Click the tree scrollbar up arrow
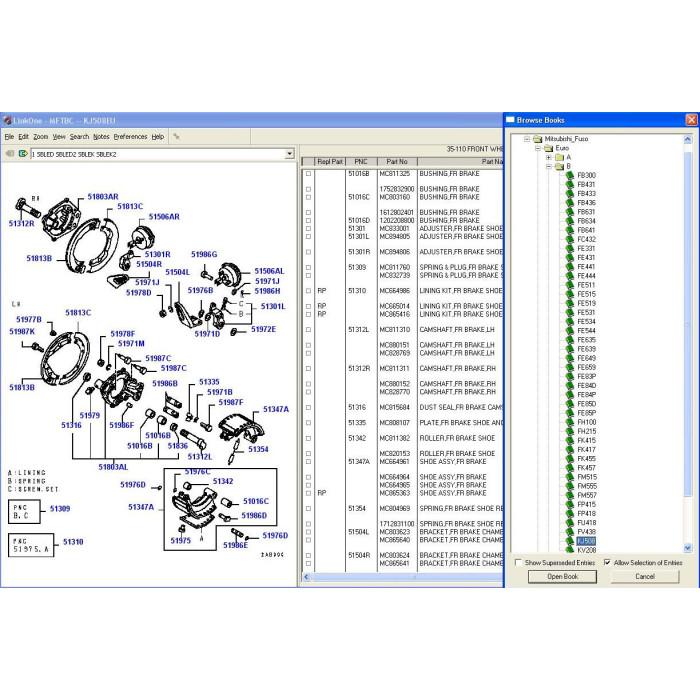This screenshot has width=700, height=700. click(688, 139)
